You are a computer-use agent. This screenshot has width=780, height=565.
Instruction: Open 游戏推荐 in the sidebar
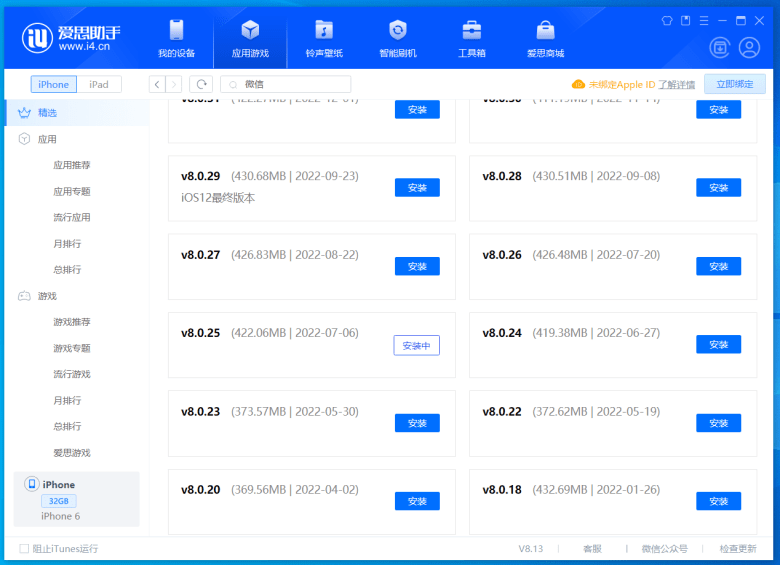coord(72,322)
